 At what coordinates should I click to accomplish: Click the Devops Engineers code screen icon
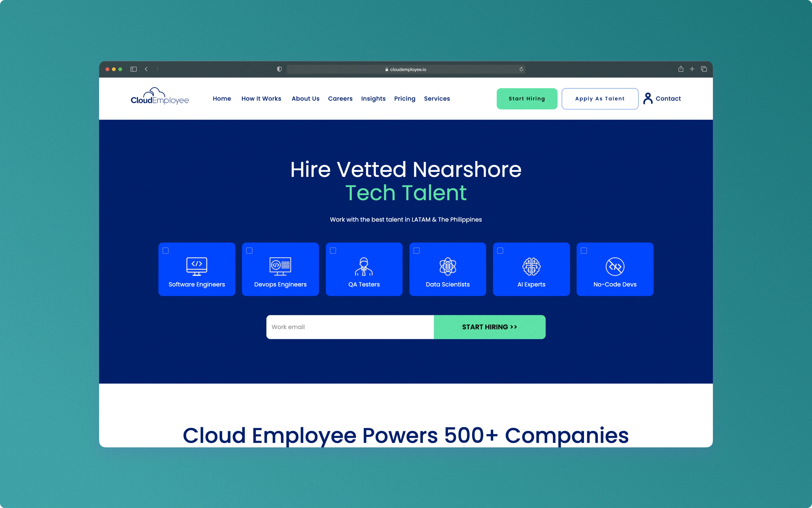[x=280, y=266]
